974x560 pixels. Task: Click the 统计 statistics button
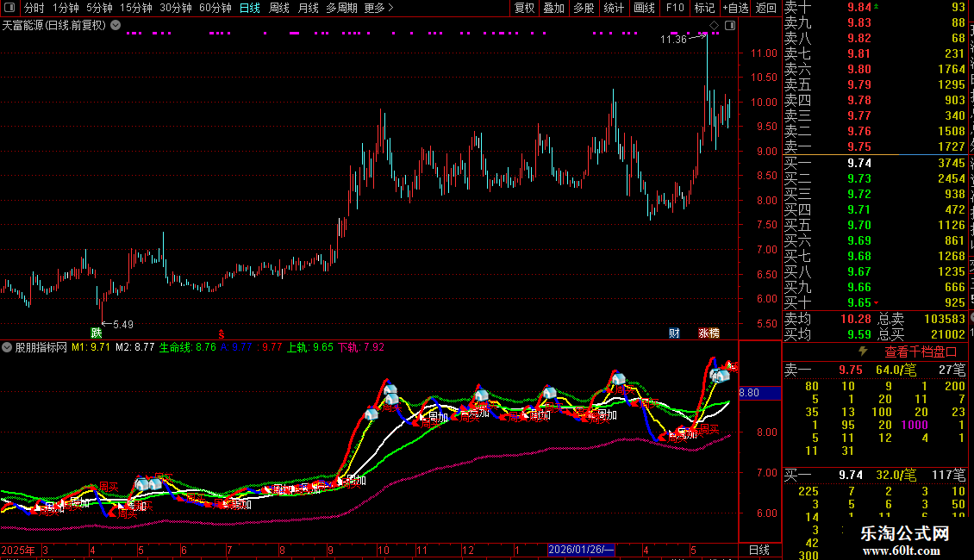coord(614,8)
